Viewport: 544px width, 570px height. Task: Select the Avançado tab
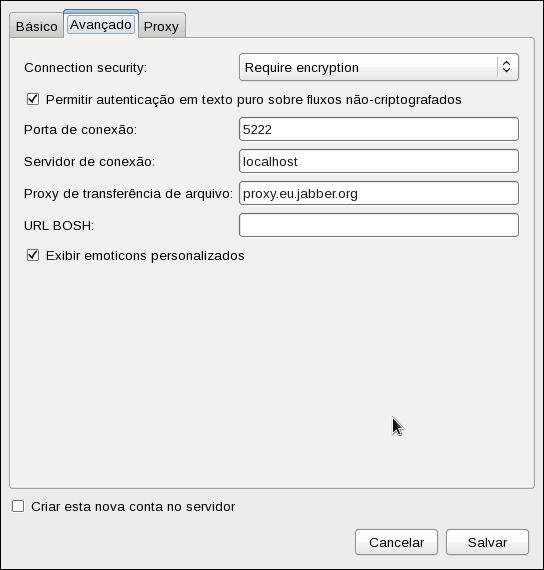pos(101,24)
